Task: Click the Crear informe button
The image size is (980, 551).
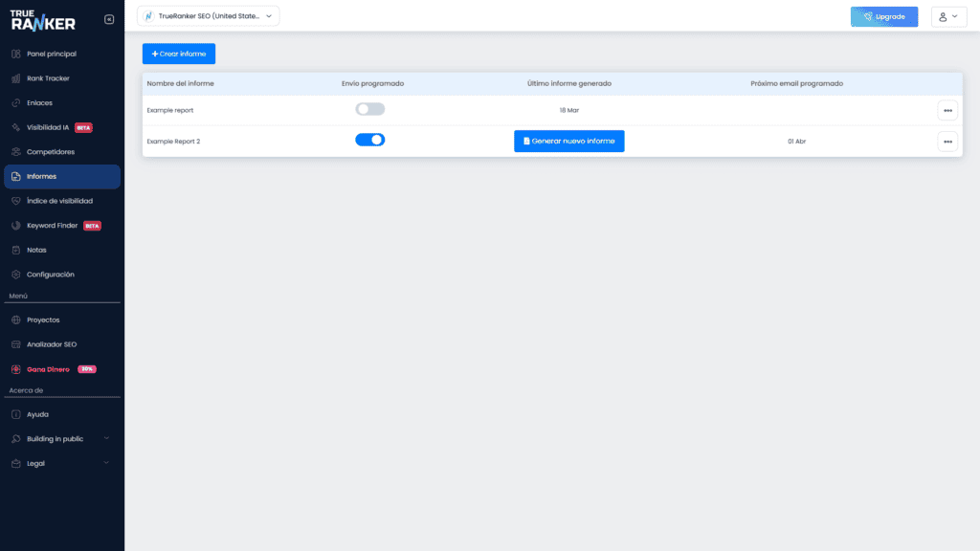Action: pyautogui.click(x=179, y=54)
